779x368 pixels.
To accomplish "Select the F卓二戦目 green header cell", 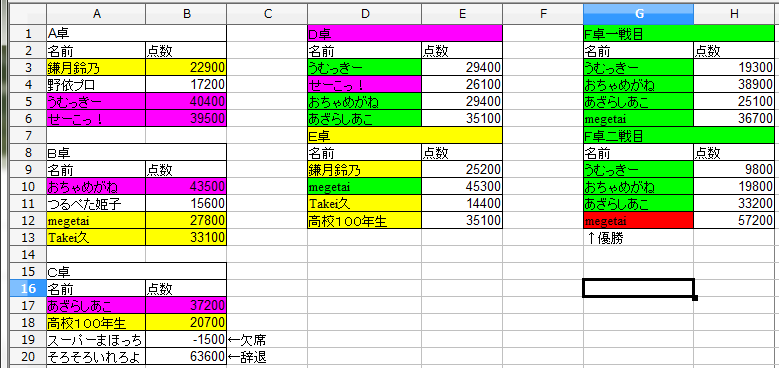I will point(679,136).
